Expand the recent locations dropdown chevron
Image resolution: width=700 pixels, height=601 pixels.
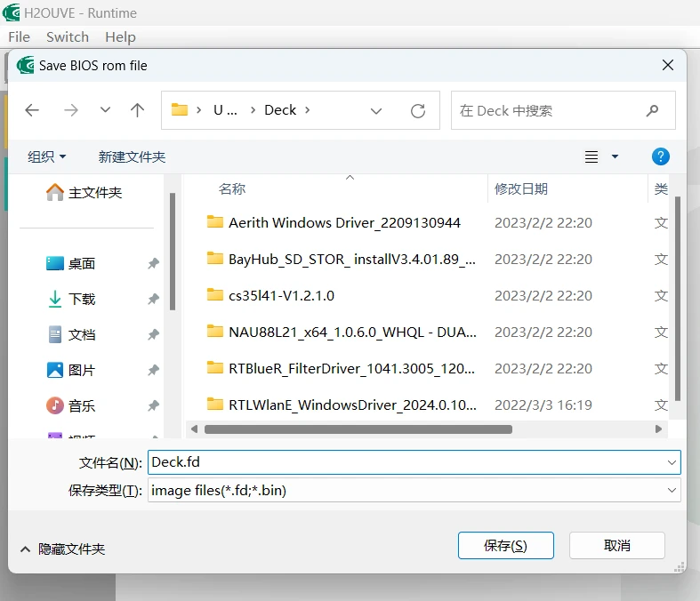(105, 110)
